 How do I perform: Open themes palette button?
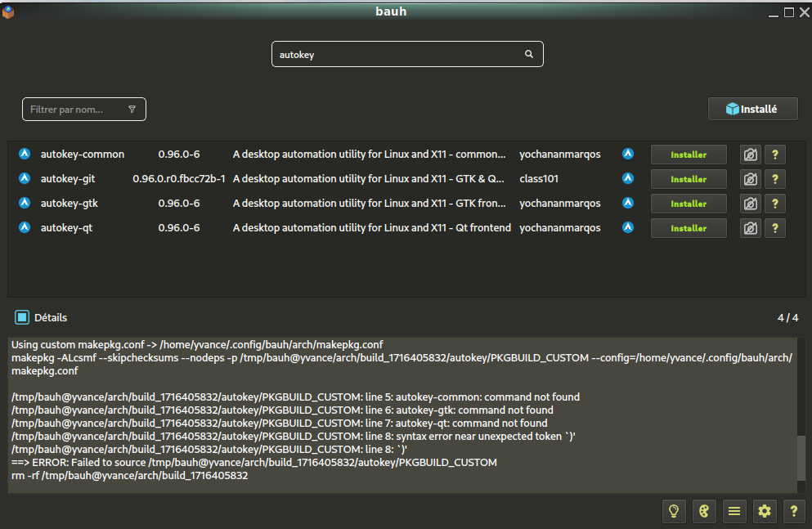[x=704, y=511]
